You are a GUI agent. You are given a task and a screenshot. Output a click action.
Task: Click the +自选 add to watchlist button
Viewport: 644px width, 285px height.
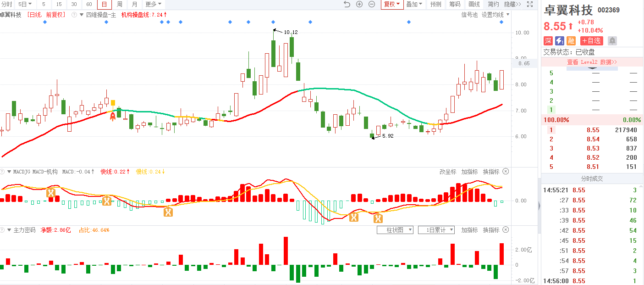591,41
